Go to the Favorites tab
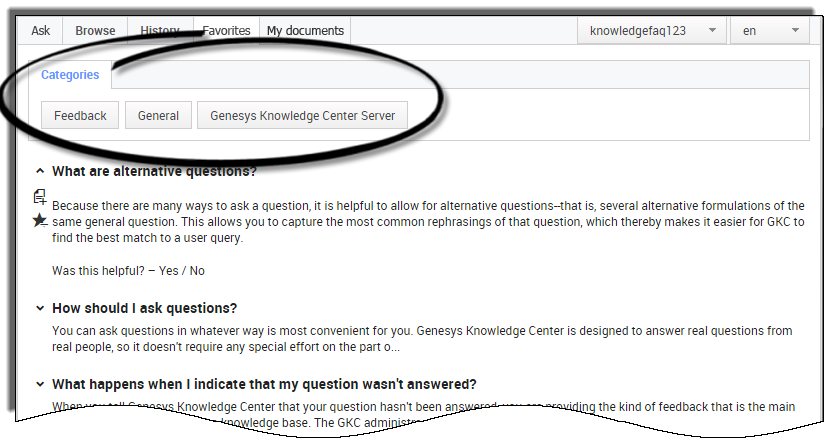This screenshot has height=439, width=824. [x=226, y=31]
